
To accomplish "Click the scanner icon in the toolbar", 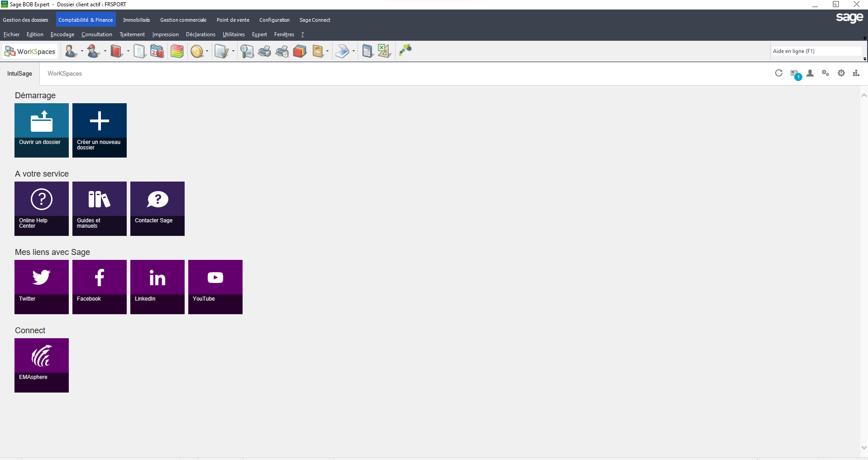I will 343,51.
